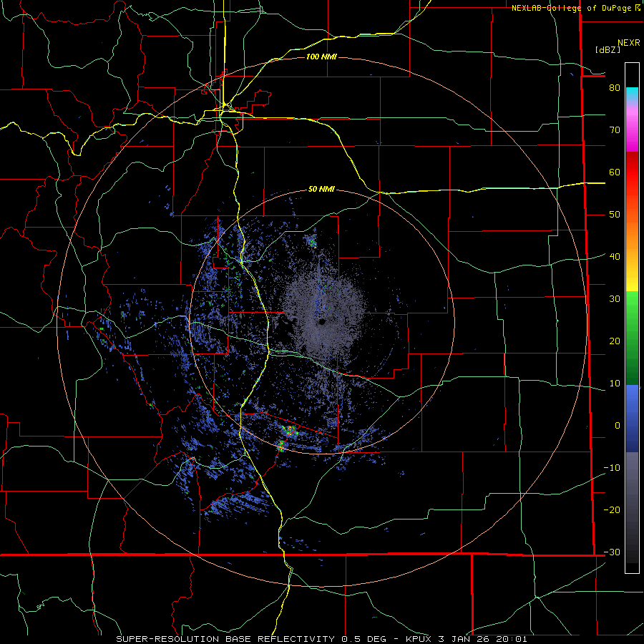Click the KPUX station identifier
Screen dimensions: 644x644
point(419,639)
